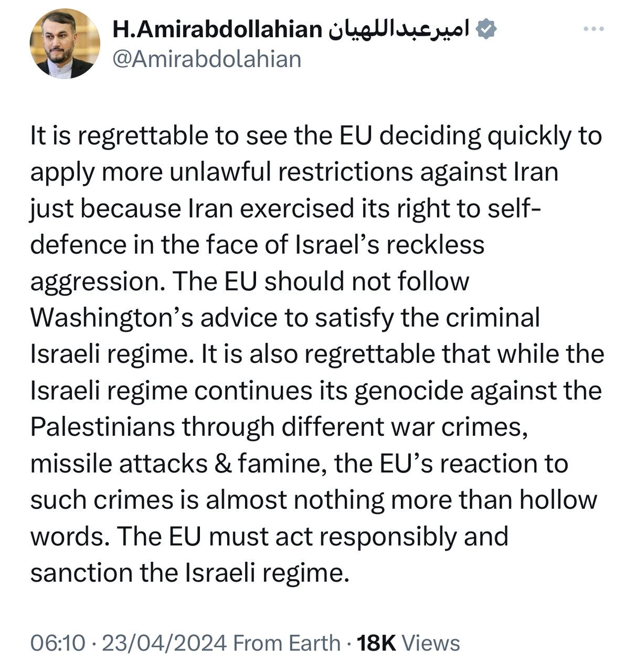Click the blue verified badge icon
The image size is (637, 672).
click(486, 30)
